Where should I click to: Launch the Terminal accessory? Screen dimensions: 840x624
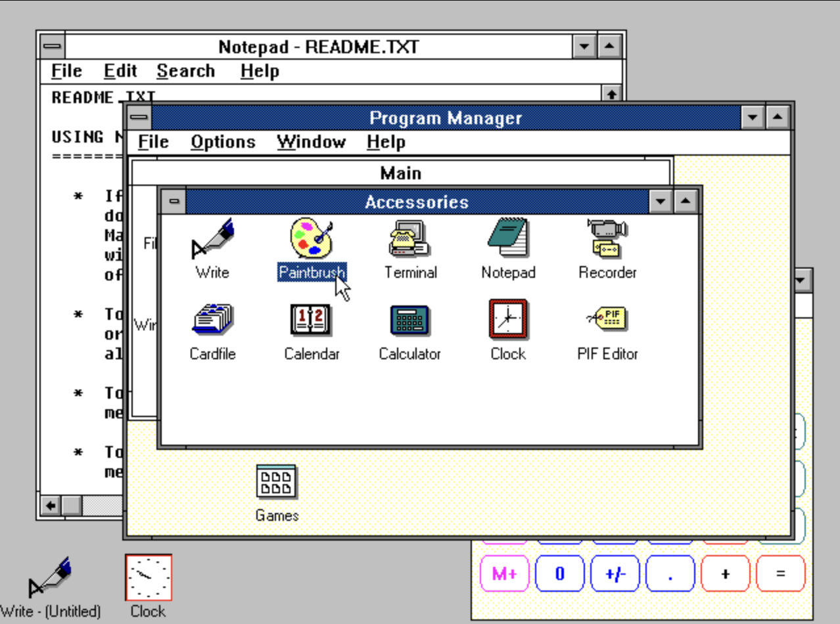tap(409, 238)
